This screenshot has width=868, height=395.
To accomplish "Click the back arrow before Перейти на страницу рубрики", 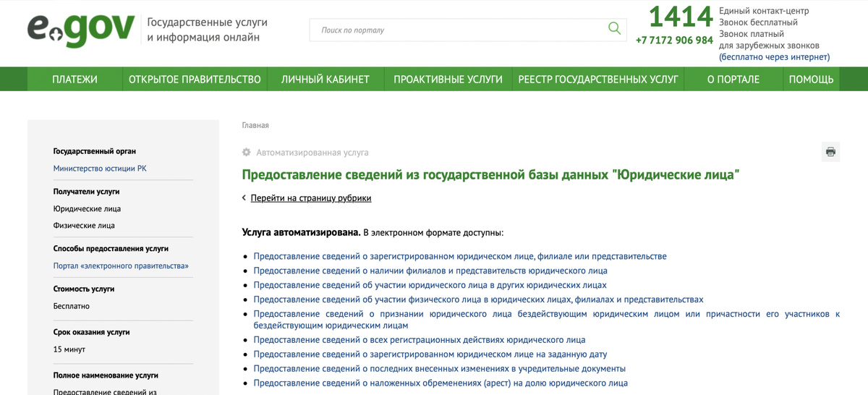I will tap(244, 198).
